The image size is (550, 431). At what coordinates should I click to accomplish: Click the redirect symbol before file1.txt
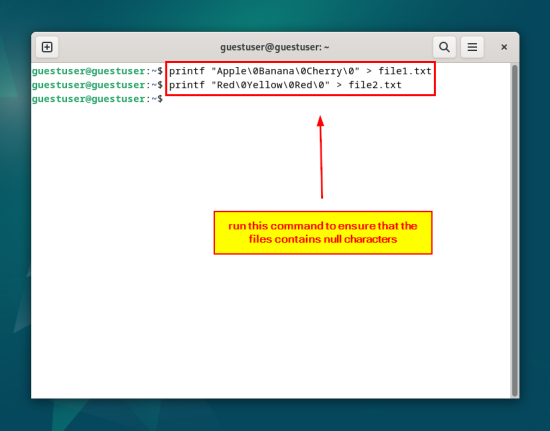coord(369,71)
